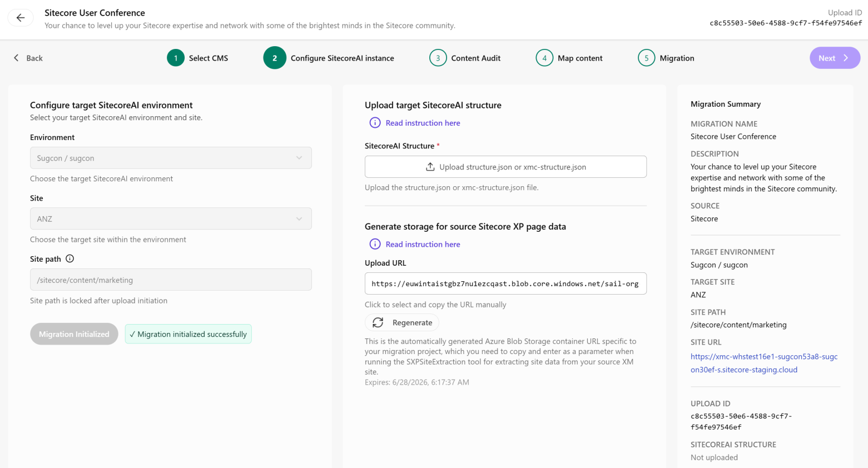The height and width of the screenshot is (468, 868).
Task: Open Read instruction here under Upload structure
Action: [x=423, y=123]
